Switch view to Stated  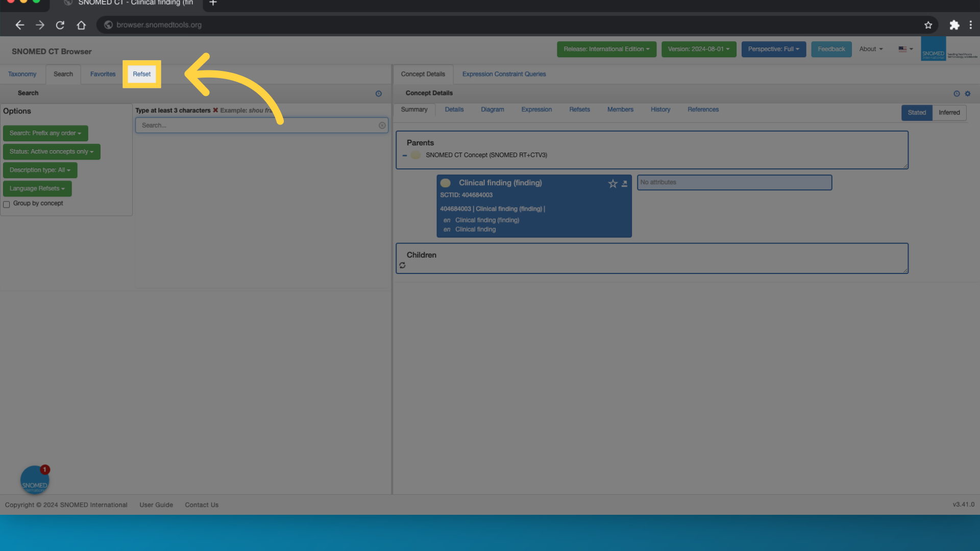click(916, 113)
